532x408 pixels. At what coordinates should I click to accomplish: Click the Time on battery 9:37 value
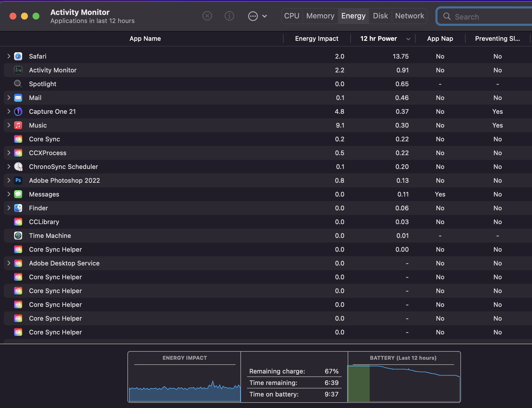coord(332,394)
